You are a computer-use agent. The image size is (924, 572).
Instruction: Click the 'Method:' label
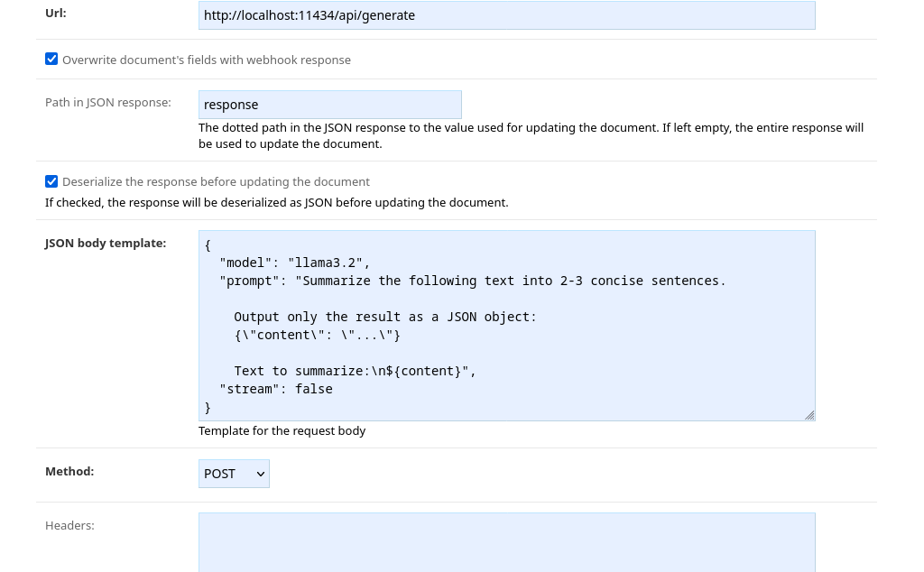pyautogui.click(x=69, y=471)
